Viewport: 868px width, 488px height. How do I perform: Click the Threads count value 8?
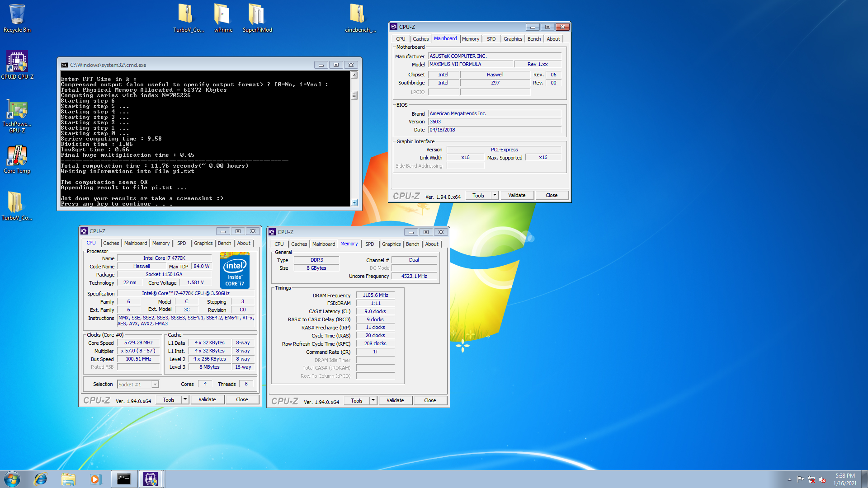pos(246,384)
